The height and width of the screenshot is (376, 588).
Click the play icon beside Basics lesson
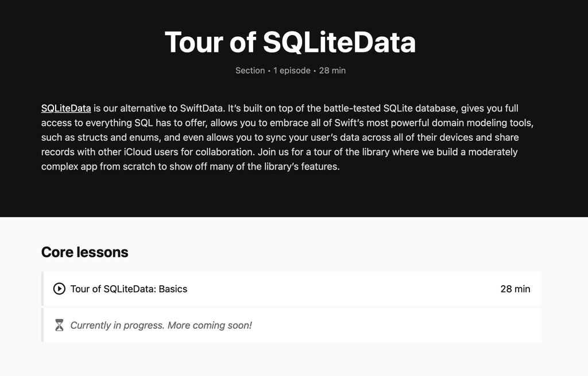[59, 289]
